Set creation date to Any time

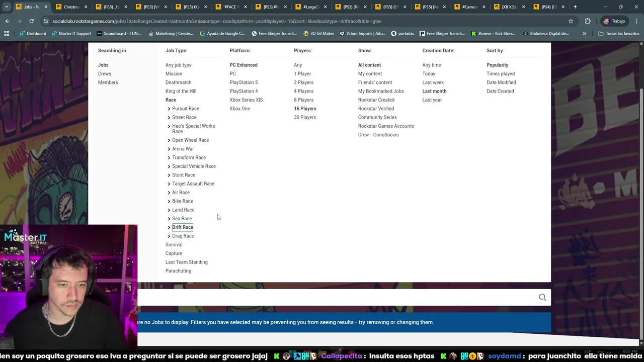431,65
